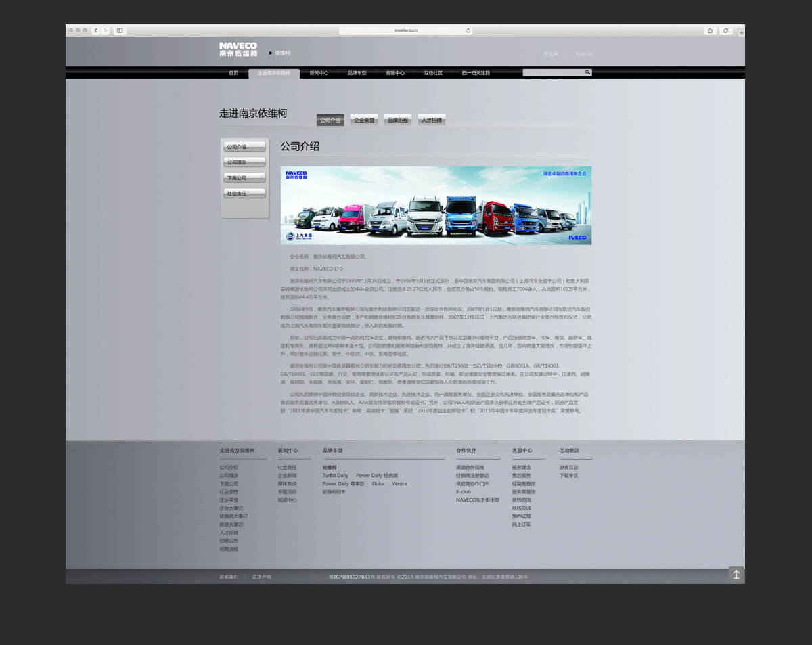Open the Turbo Daily footer link
Screen dimensions: 812x645
point(336,476)
